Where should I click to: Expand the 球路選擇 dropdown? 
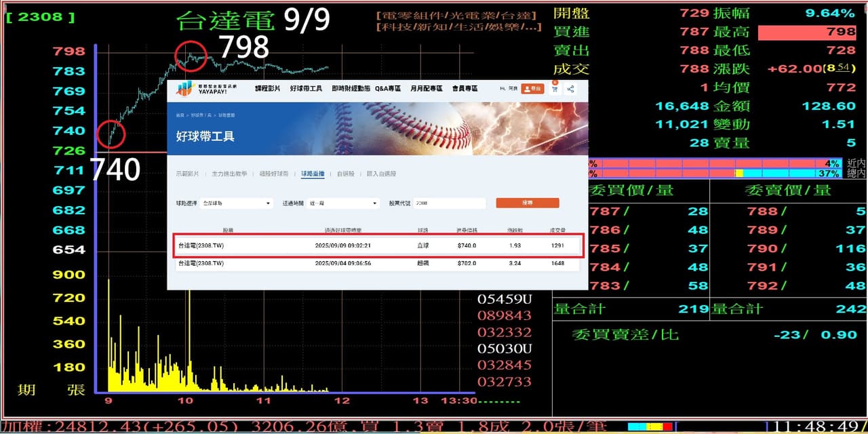pyautogui.click(x=237, y=203)
